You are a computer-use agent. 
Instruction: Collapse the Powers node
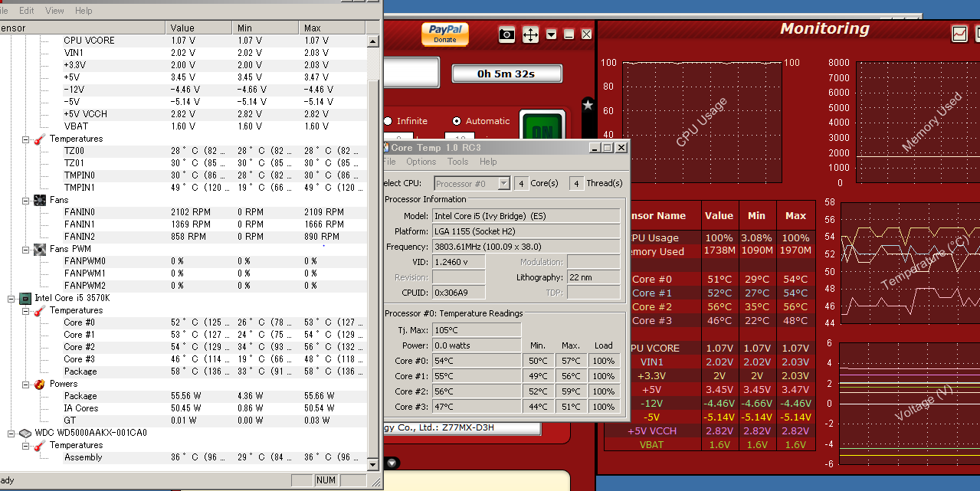tap(25, 384)
